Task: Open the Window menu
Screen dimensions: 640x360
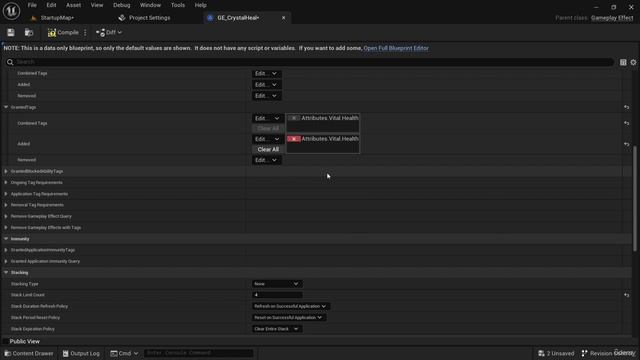Action: (150, 5)
